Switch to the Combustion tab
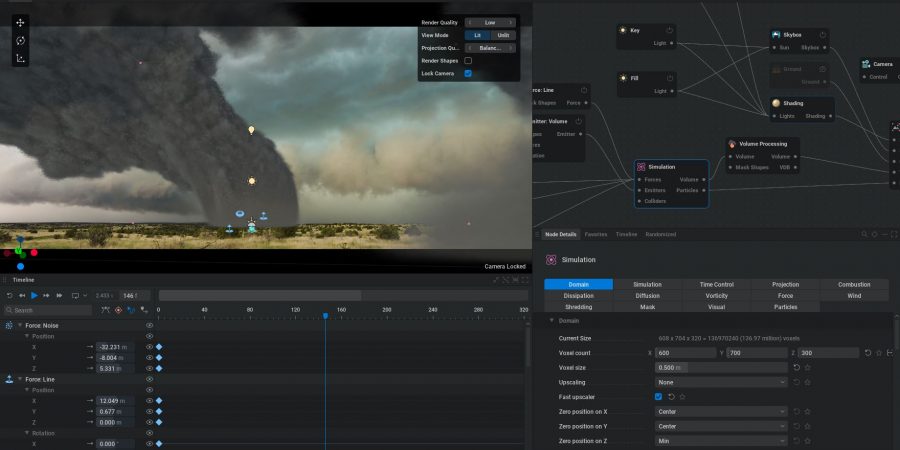This screenshot has height=450, width=900. (853, 284)
